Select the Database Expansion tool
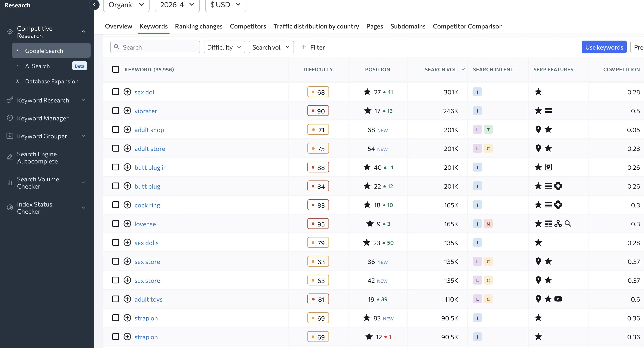Image resolution: width=644 pixels, height=348 pixels. point(52,81)
